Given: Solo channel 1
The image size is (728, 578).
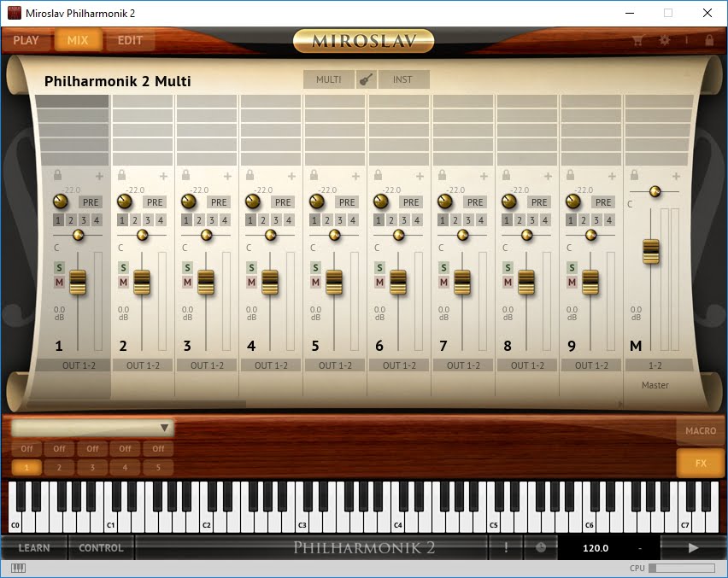Looking at the screenshot, I should 59,268.
